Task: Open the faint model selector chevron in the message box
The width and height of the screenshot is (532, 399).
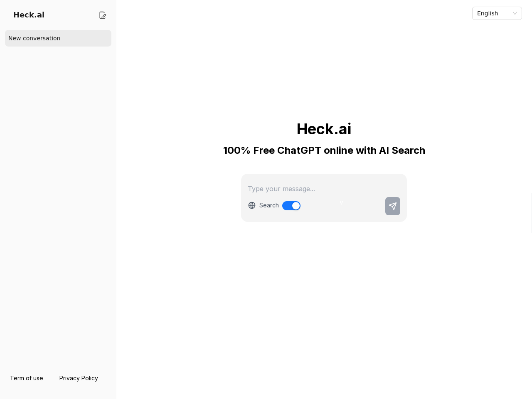Action: tap(341, 202)
